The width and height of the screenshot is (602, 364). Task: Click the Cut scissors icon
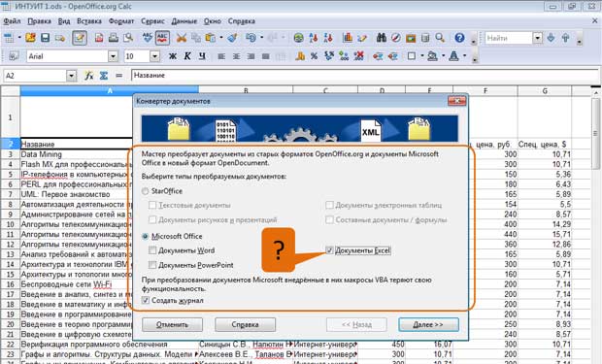point(182,38)
